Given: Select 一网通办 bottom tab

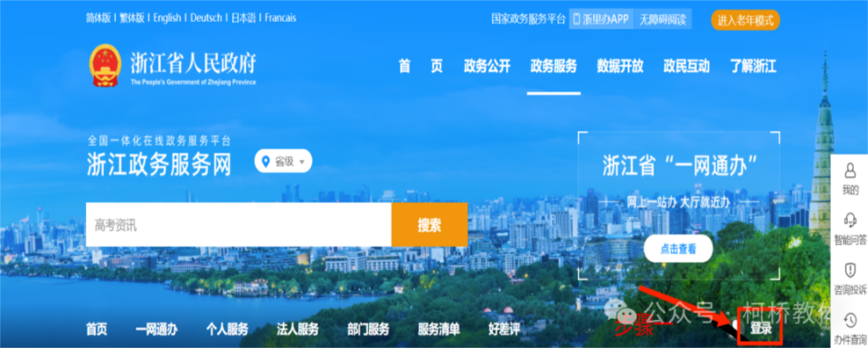Looking at the screenshot, I should [156, 330].
